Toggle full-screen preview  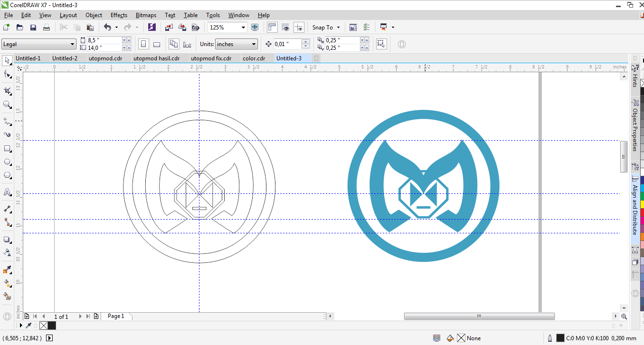click(255, 28)
